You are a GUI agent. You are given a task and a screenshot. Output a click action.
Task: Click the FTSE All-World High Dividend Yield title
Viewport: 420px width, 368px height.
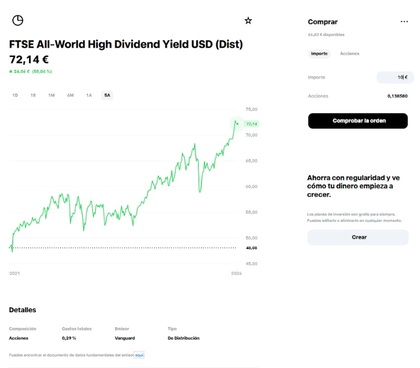tap(126, 44)
